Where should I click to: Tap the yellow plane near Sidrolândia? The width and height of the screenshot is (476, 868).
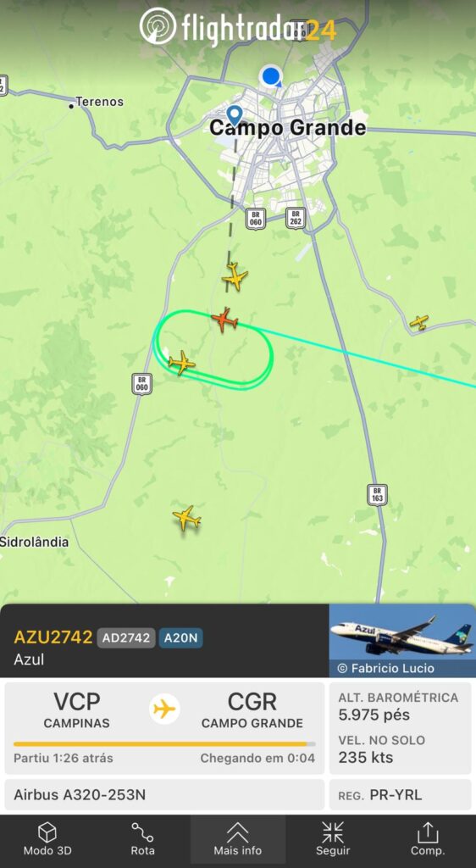(x=186, y=518)
